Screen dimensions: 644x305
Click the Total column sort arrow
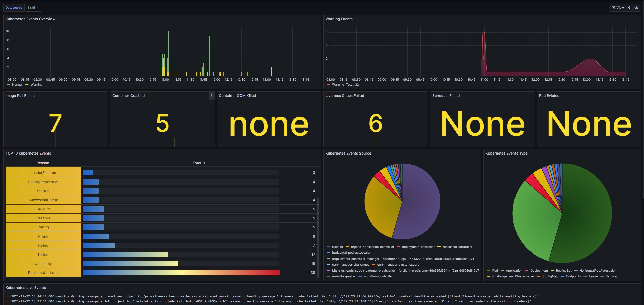(x=204, y=163)
